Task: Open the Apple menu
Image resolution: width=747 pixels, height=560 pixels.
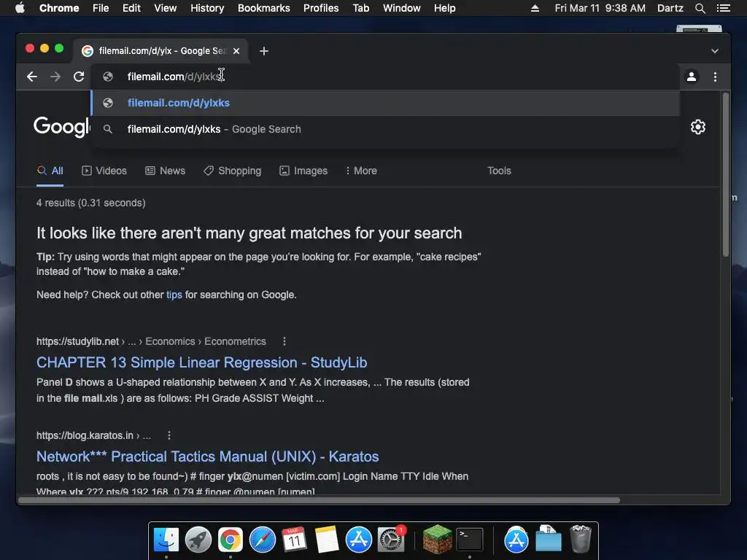Action: pos(20,8)
